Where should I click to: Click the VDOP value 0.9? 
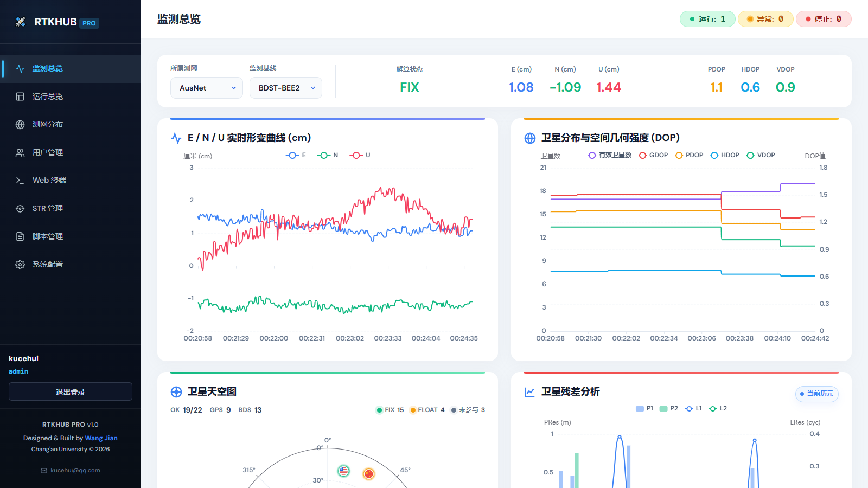786,87
